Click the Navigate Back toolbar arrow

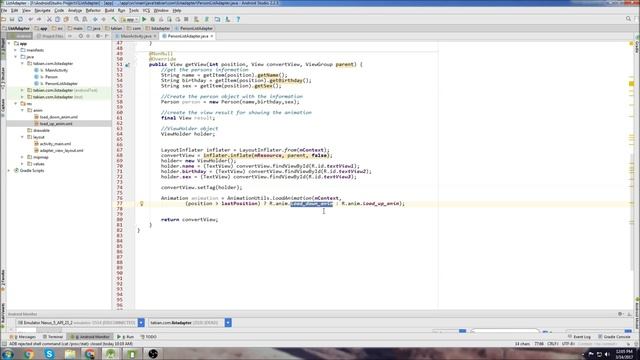(95, 19)
